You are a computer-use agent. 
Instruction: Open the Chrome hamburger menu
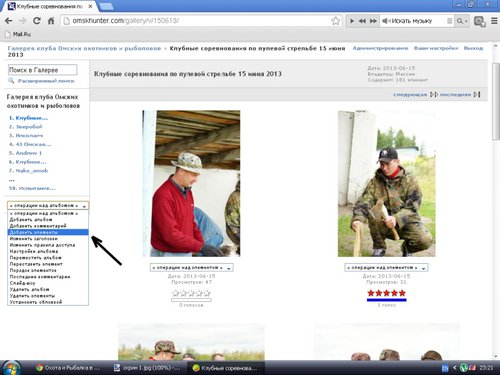(x=494, y=21)
